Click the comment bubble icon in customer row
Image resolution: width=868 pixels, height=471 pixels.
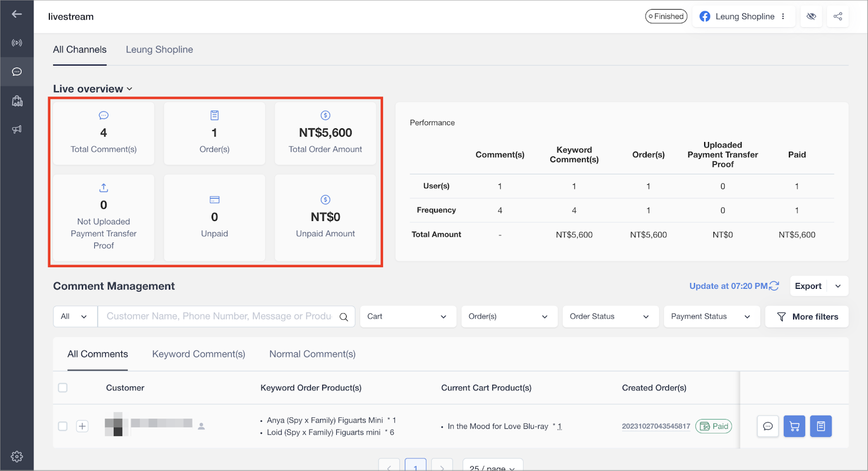click(x=768, y=426)
